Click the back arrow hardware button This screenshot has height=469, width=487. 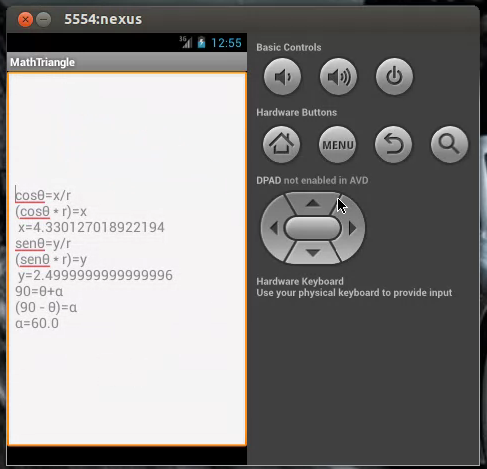tap(393, 144)
